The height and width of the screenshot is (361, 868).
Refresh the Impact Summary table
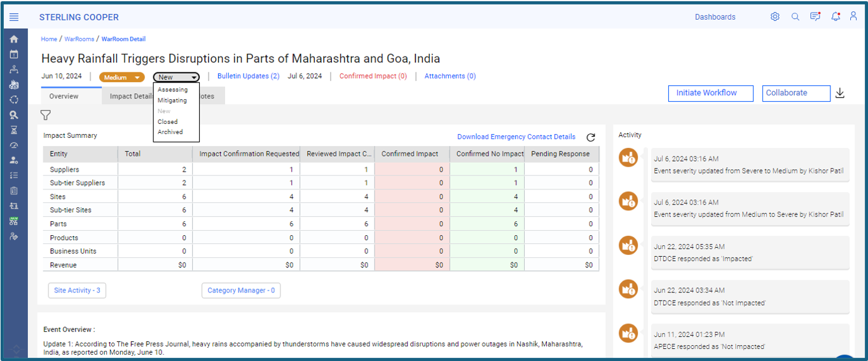591,137
